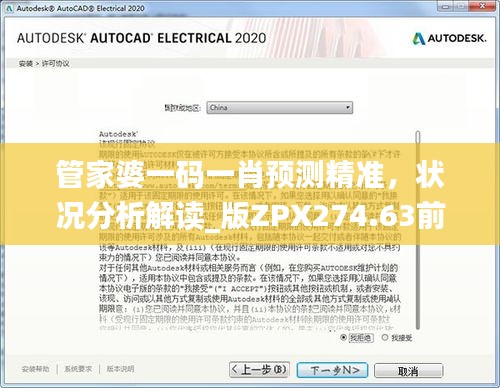Click the country dropdown arrow
Viewport: 500px width, 388px height.
pyautogui.click(x=348, y=108)
